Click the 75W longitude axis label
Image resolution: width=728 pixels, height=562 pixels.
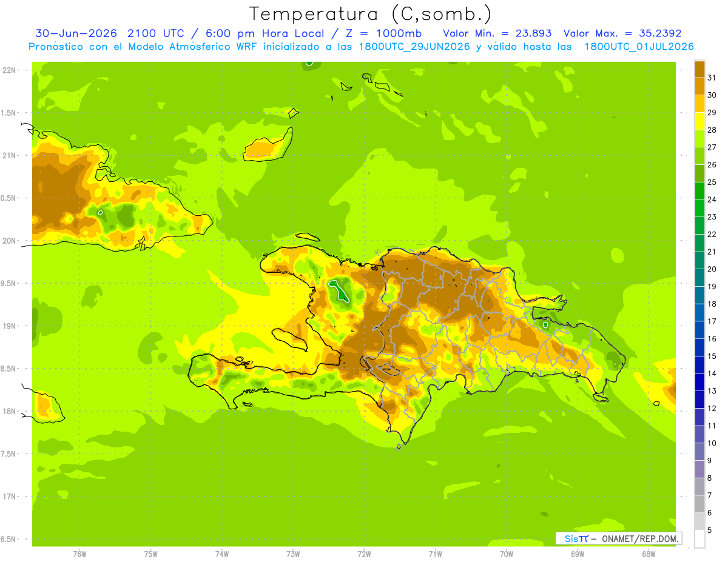pyautogui.click(x=151, y=554)
